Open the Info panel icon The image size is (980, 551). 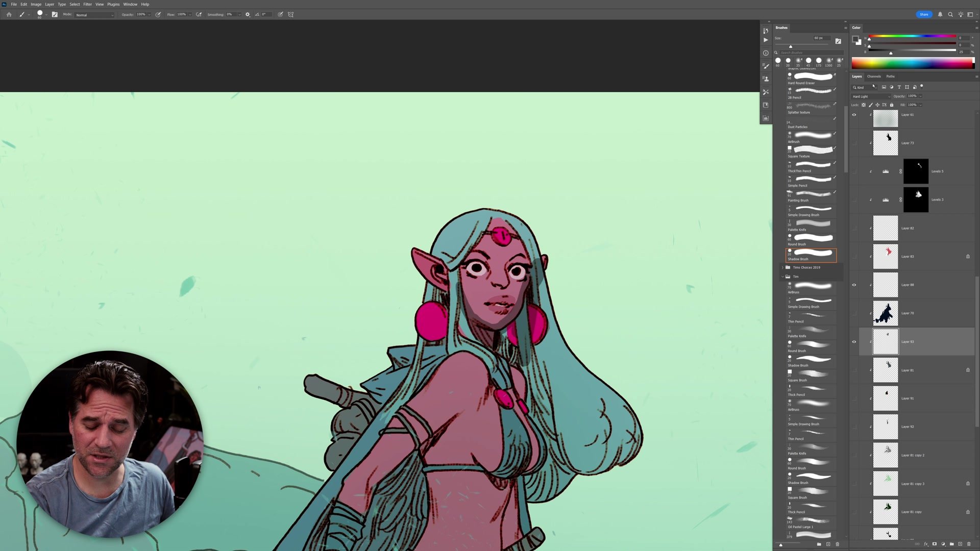(x=766, y=53)
